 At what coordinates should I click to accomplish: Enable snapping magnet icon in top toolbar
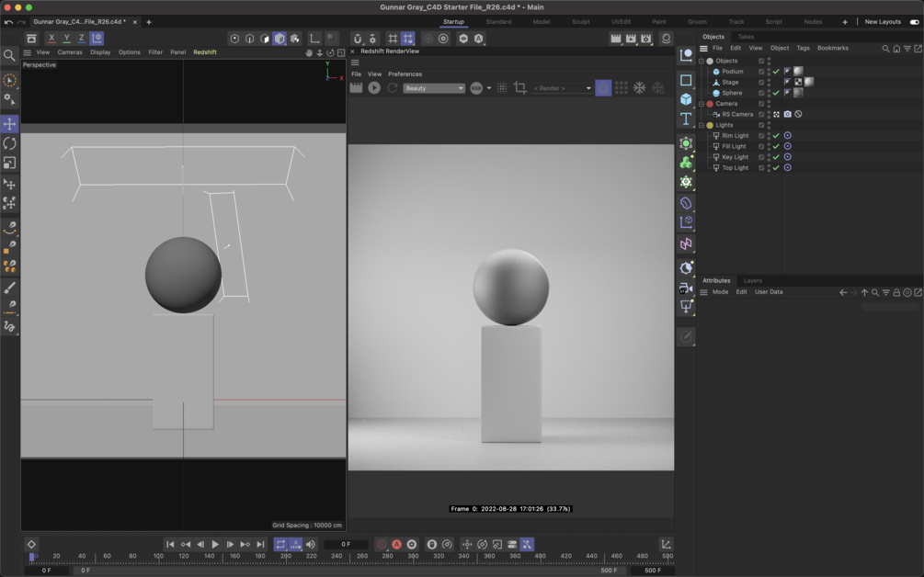coord(357,39)
